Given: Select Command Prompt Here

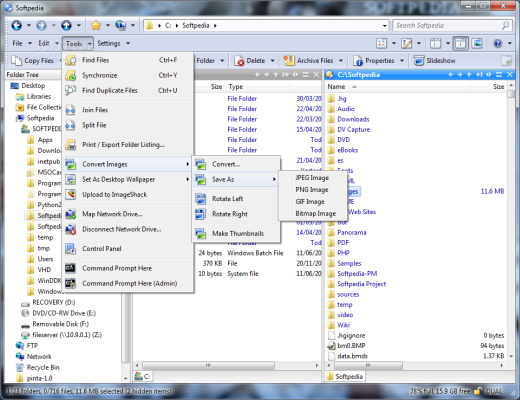Looking at the screenshot, I should [128, 268].
